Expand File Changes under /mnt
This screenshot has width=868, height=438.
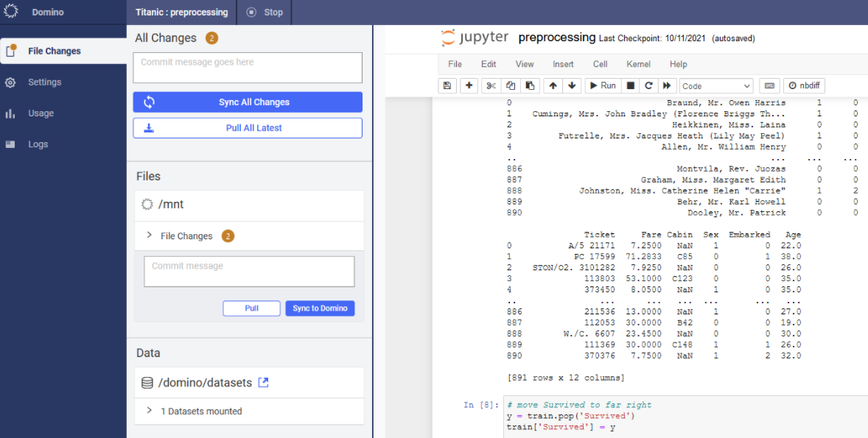point(149,235)
